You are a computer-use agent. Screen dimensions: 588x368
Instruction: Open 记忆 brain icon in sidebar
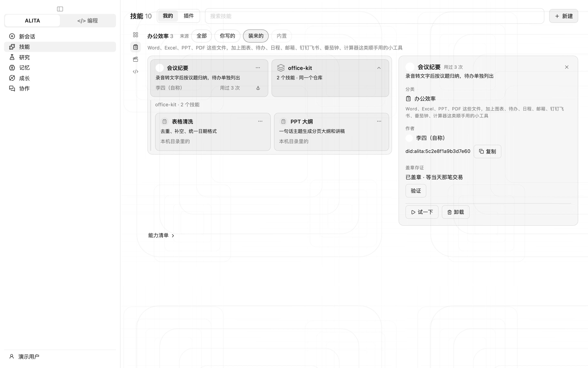(x=12, y=68)
